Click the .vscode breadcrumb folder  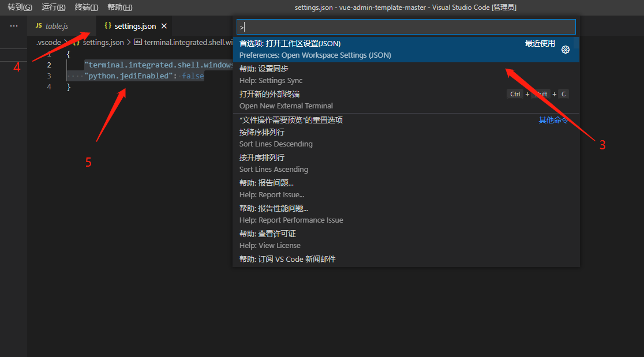tap(48, 42)
